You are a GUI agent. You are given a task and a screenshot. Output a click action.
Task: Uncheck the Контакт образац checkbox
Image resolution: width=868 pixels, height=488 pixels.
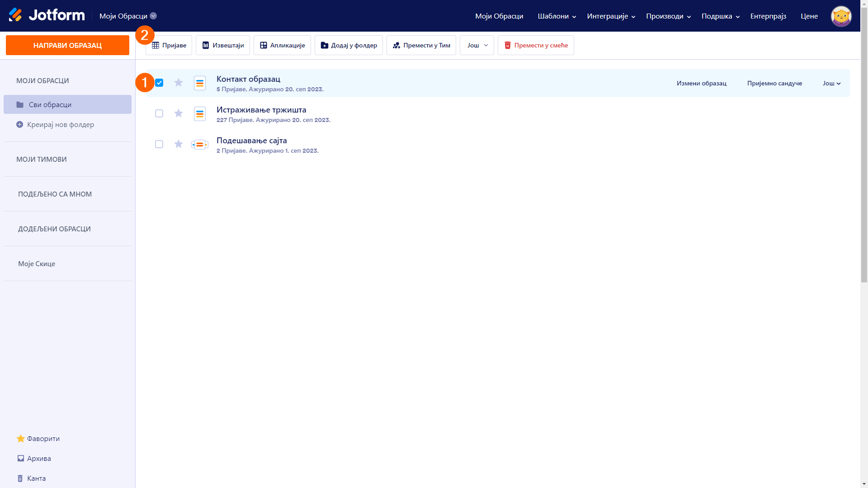point(159,83)
